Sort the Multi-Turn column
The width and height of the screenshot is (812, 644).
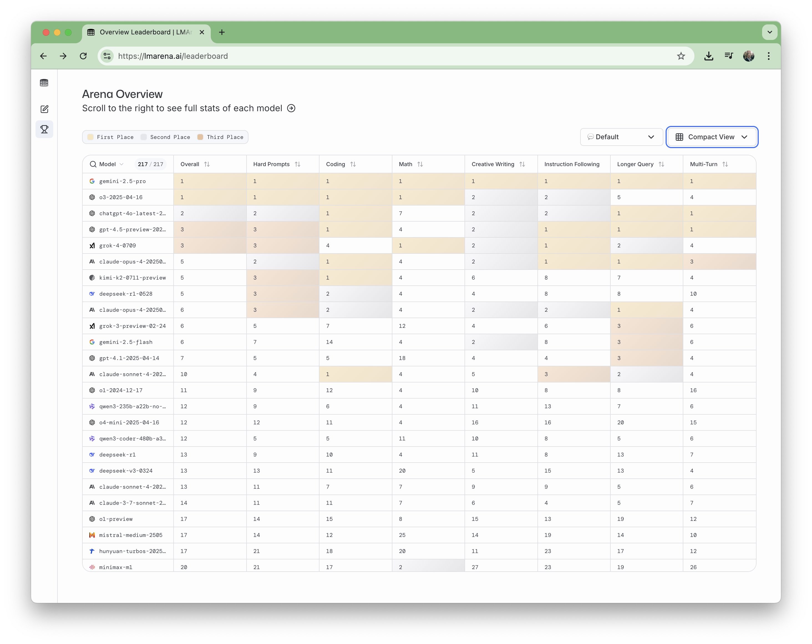tap(725, 164)
